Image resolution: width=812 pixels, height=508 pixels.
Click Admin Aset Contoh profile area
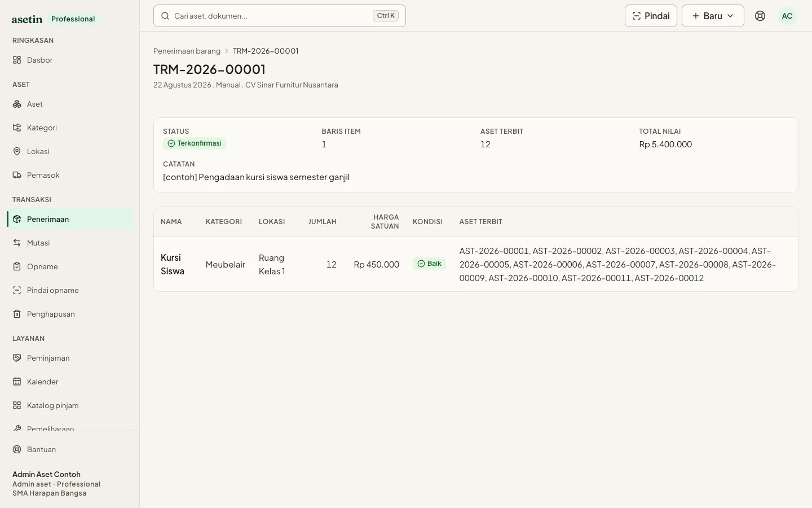coord(56,483)
